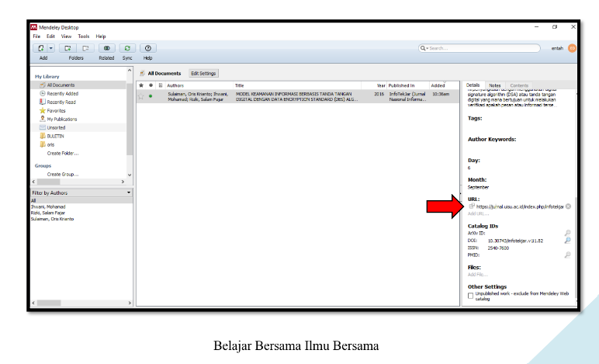This screenshot has height=364, width=599.
Task: Remove the URL with the X icon
Action: (568, 206)
